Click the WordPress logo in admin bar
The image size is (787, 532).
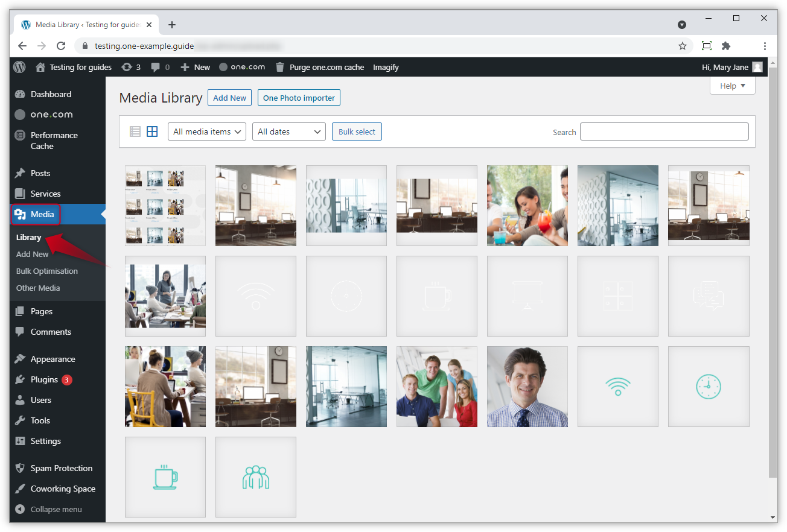[19, 67]
